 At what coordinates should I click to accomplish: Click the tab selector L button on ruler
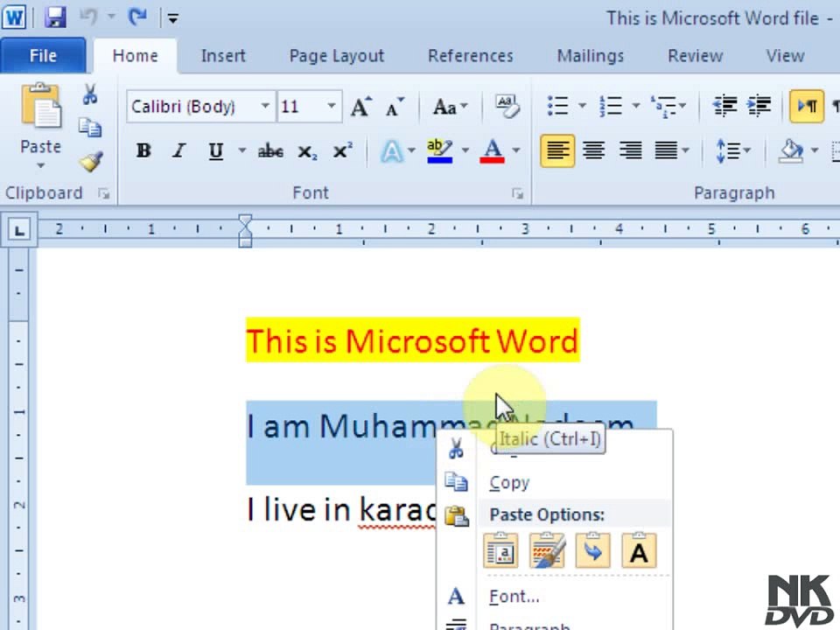[x=19, y=230]
